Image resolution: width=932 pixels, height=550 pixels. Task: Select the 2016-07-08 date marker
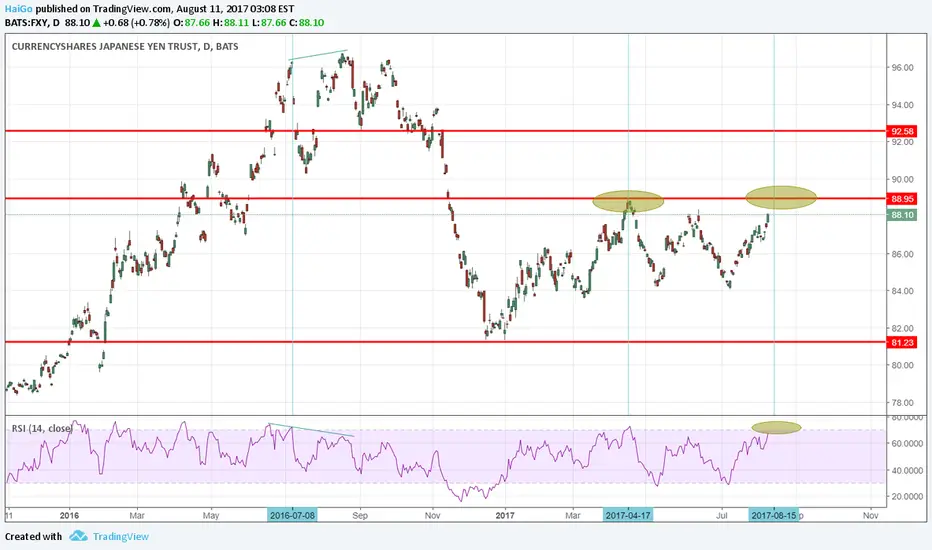coord(292,516)
